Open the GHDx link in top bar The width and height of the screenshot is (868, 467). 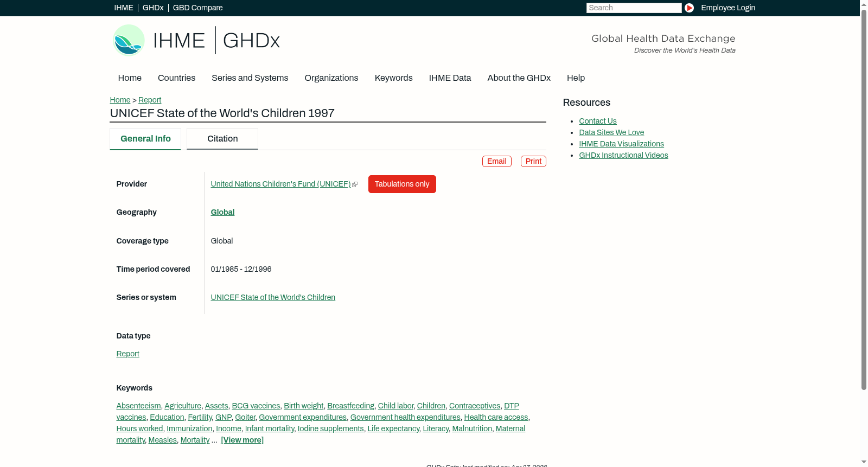tap(153, 8)
